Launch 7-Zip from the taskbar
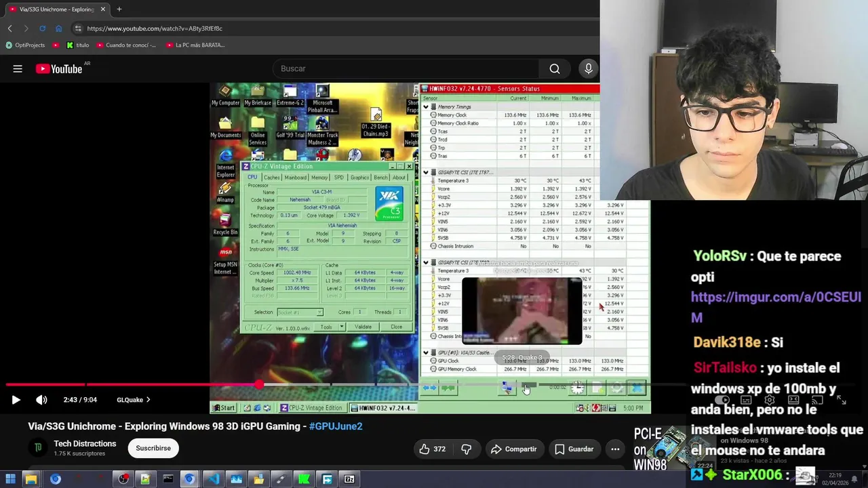 349,479
